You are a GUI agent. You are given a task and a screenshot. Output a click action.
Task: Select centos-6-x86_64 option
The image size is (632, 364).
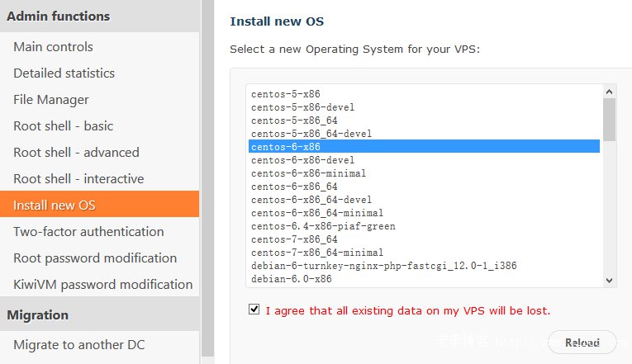click(424, 187)
